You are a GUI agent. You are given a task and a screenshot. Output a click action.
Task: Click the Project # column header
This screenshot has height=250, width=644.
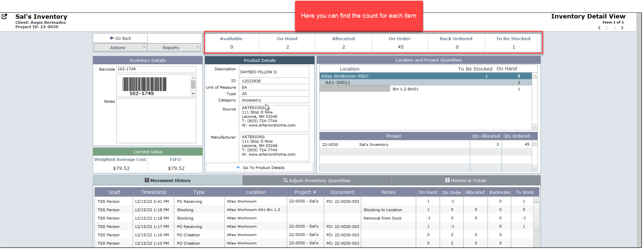coord(305,192)
